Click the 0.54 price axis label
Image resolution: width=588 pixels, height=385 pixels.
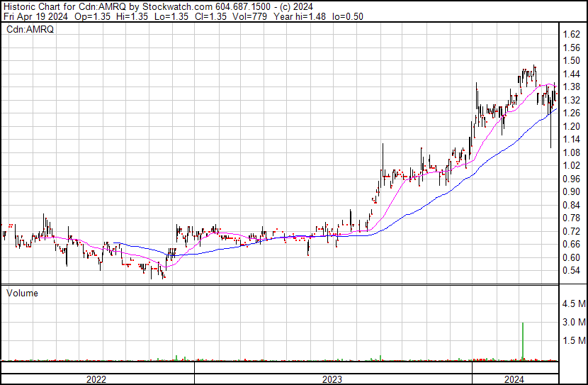(571, 270)
